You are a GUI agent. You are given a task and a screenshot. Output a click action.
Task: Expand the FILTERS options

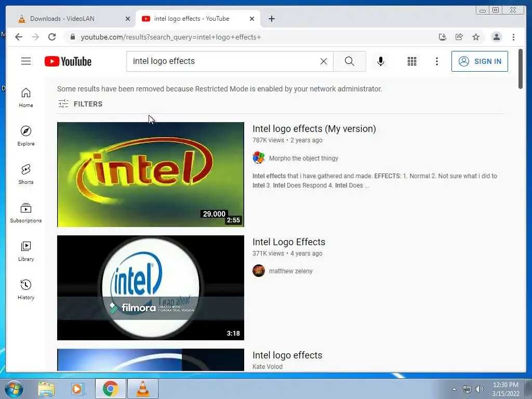coord(80,104)
